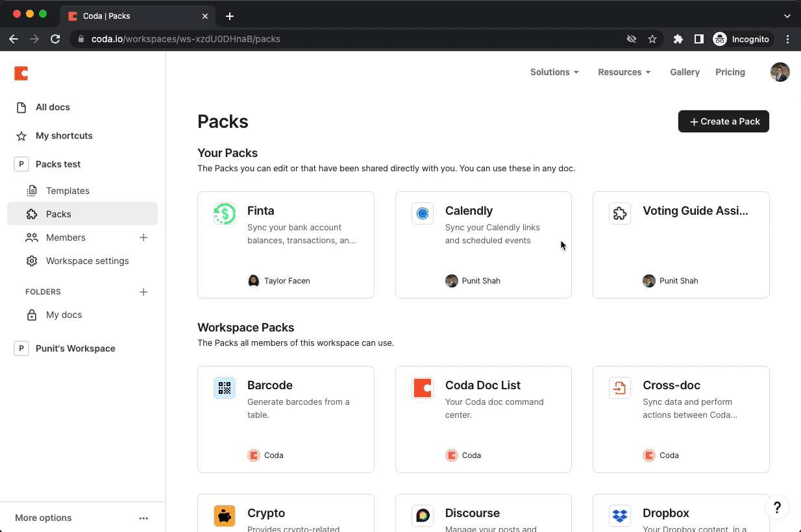
Task: Click the tracking blocked eye icon
Action: (632, 39)
